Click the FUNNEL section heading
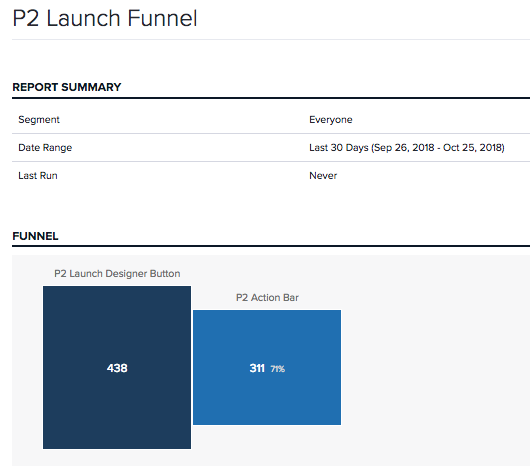 pos(35,236)
